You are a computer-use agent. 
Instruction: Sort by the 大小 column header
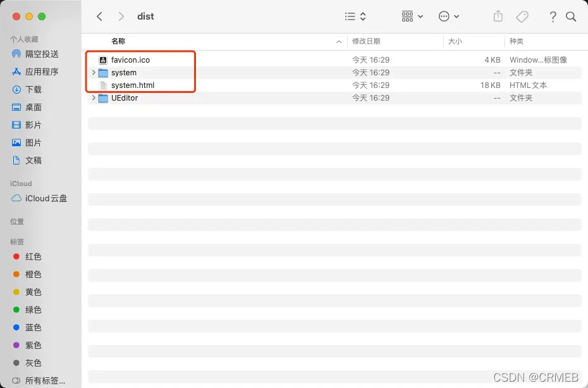tap(455, 41)
